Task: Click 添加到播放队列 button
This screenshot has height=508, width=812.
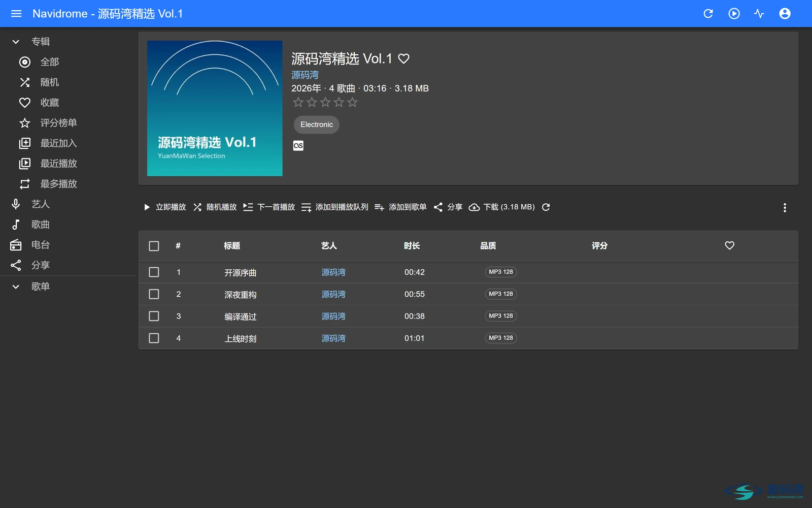Action: coord(335,207)
